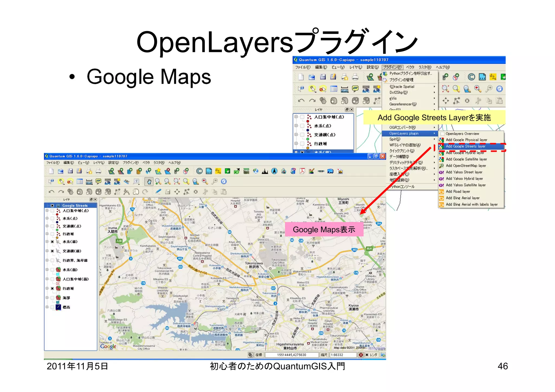Image resolution: width=555 pixels, height=392 pixels.
Task: Click green symbol under 交通網(点) in lower window
Action: point(57,230)
